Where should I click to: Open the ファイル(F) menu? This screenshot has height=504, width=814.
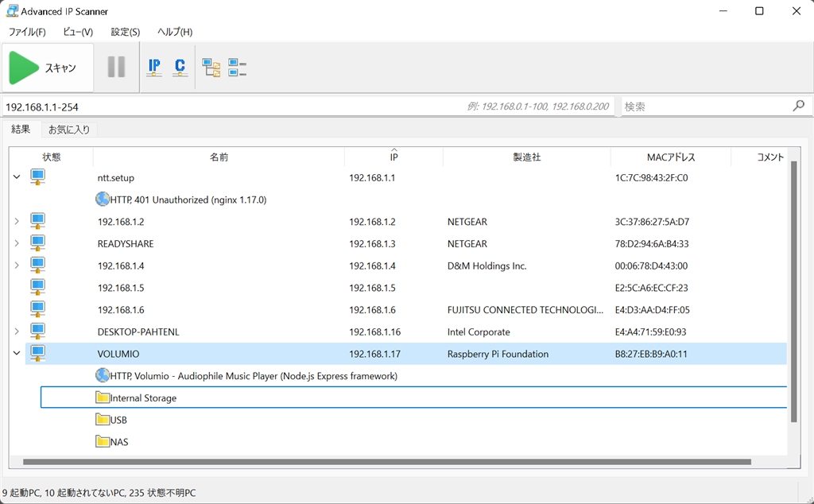click(x=27, y=32)
